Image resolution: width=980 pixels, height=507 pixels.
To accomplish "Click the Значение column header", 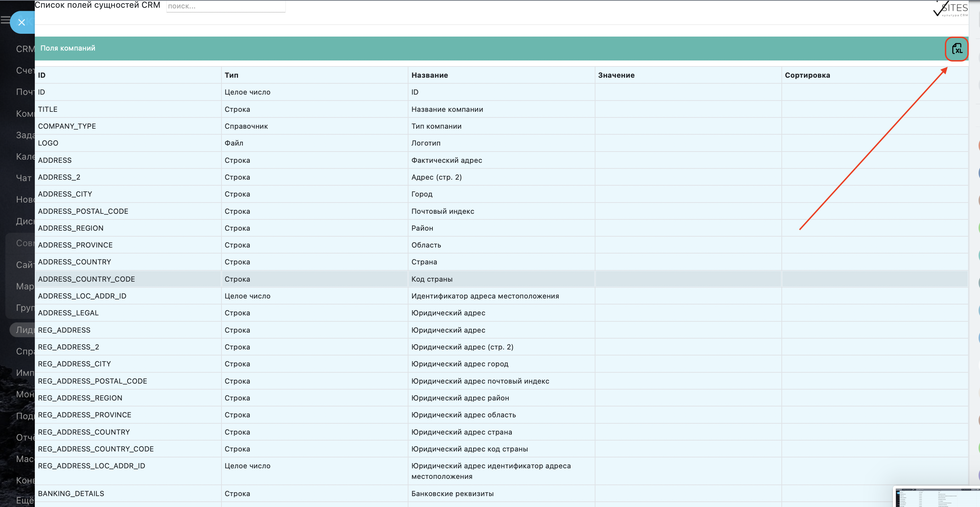I will (x=616, y=75).
